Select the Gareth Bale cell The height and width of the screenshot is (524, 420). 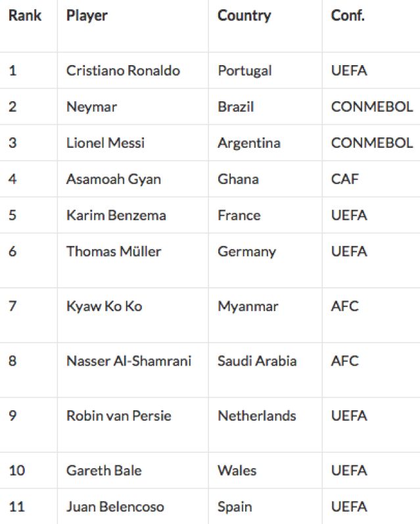104,471
